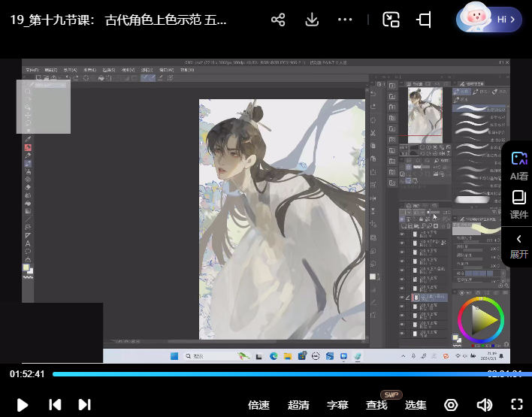
Task: Toggle fullscreen mode
Action: pyautogui.click(x=516, y=405)
